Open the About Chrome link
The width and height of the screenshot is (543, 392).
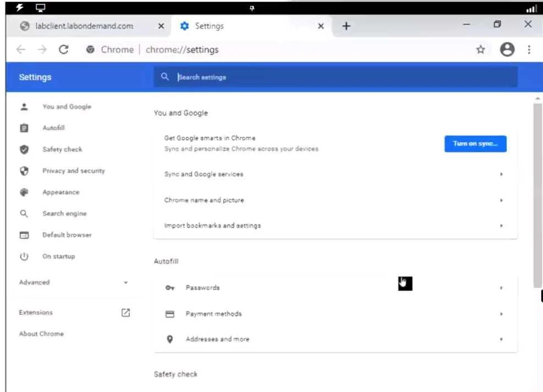(41, 334)
